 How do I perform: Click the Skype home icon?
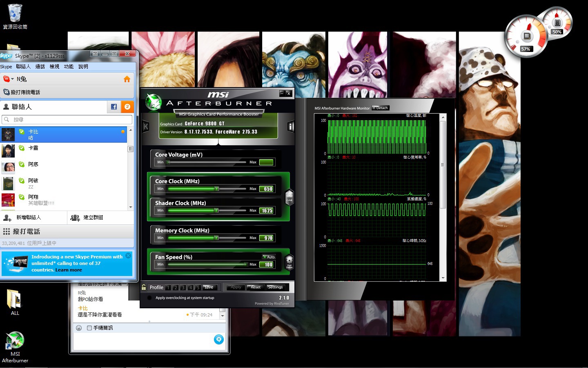(x=127, y=79)
